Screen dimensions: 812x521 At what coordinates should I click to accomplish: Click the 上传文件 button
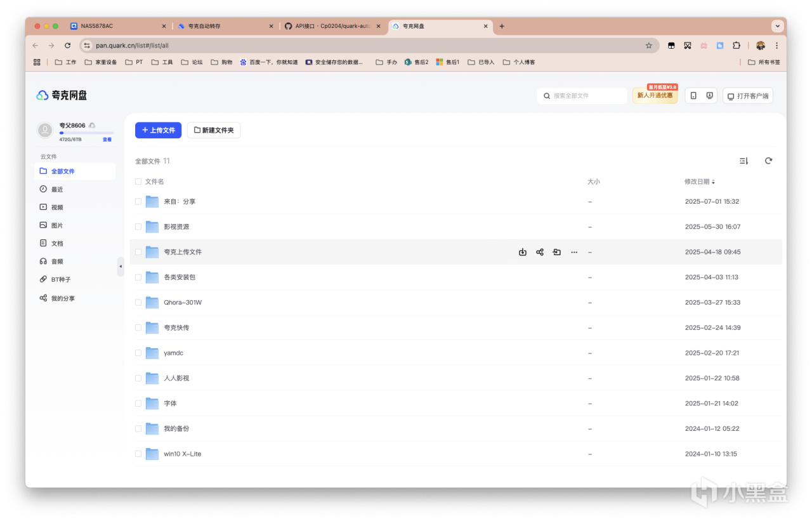[158, 130]
